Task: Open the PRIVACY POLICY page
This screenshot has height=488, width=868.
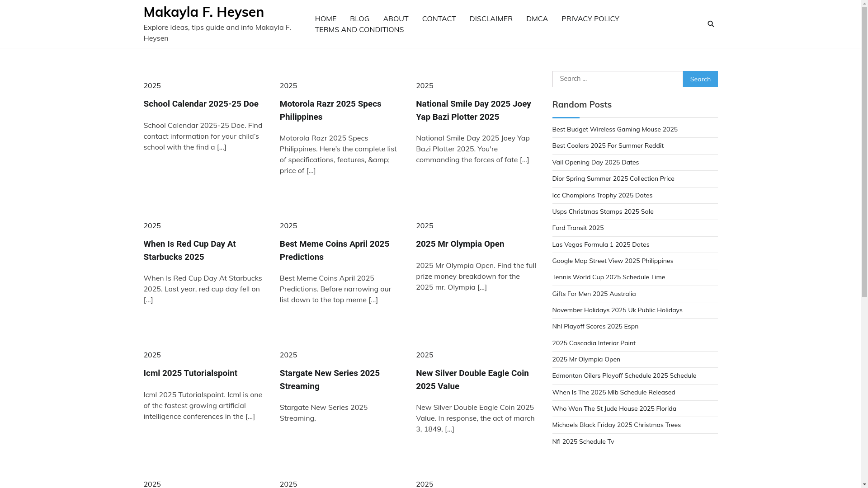Action: click(x=590, y=19)
